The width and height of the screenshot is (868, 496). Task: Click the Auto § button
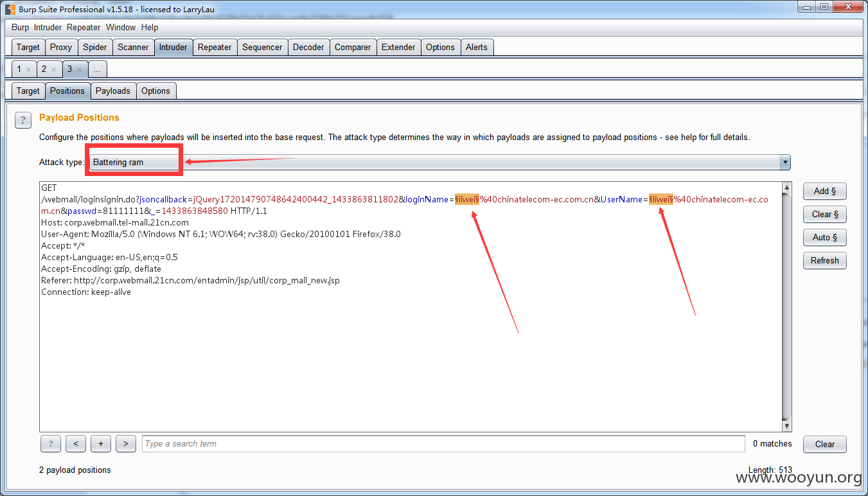point(825,237)
